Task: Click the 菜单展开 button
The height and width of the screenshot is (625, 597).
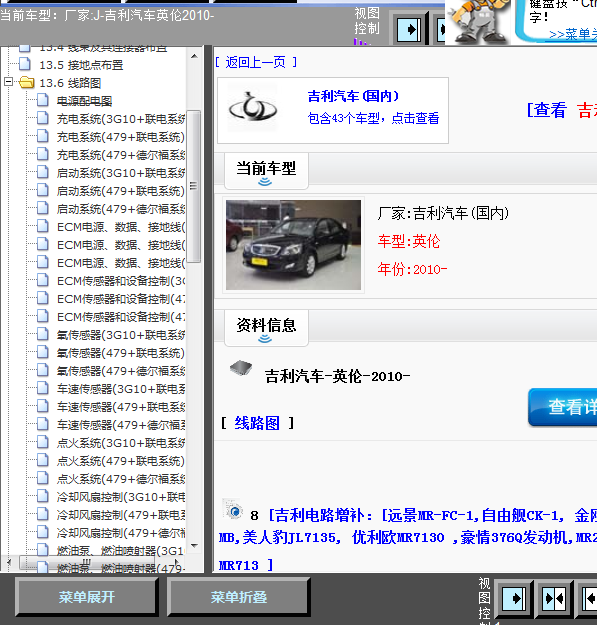Action: coord(86,597)
